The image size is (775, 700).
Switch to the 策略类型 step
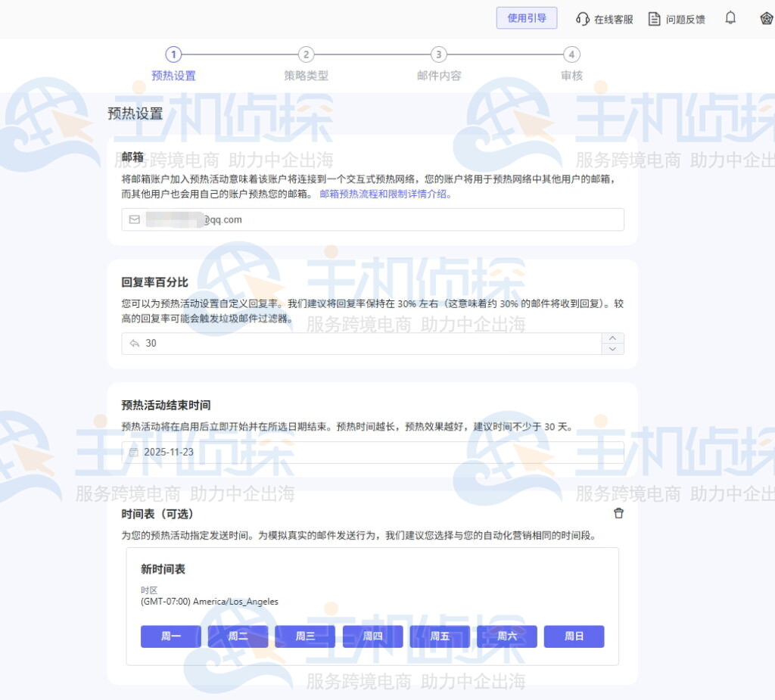[307, 54]
